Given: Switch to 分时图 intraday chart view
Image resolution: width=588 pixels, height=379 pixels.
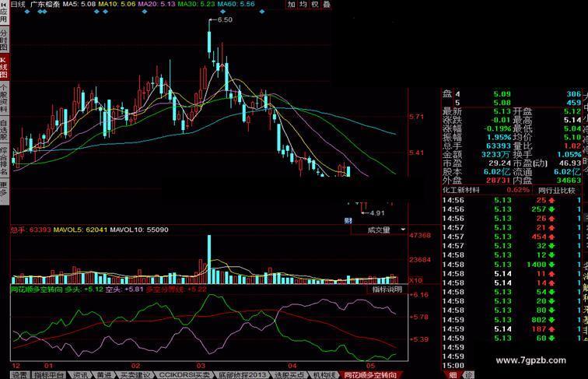Looking at the screenshot, I should click(4, 40).
